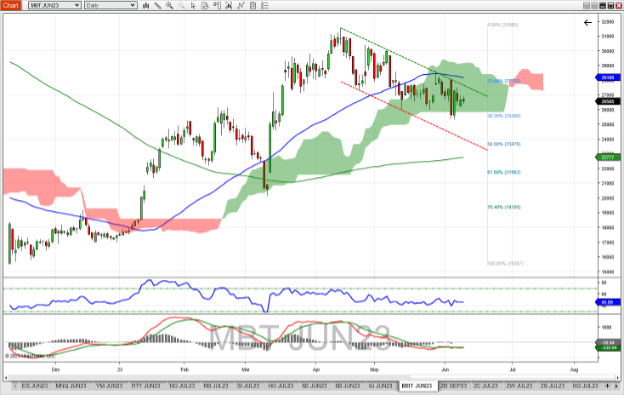
Task: Select the drawing tools pencil icon
Action: coord(158,5)
